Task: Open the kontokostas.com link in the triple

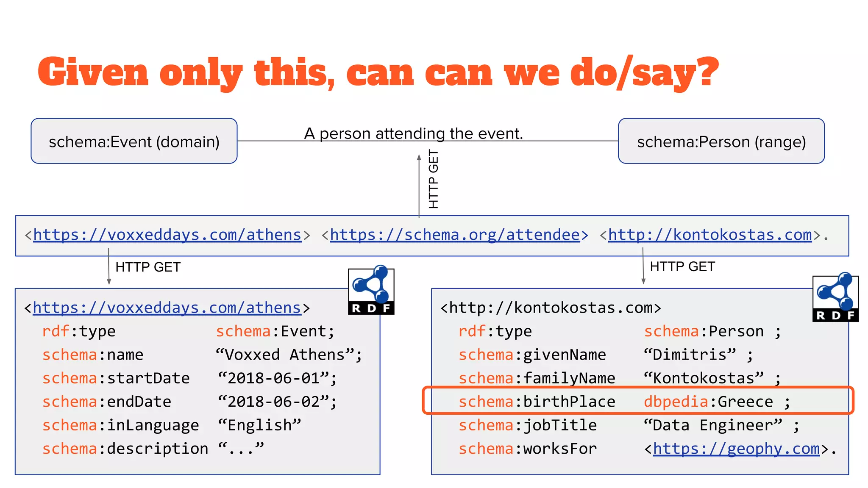Action: 710,235
